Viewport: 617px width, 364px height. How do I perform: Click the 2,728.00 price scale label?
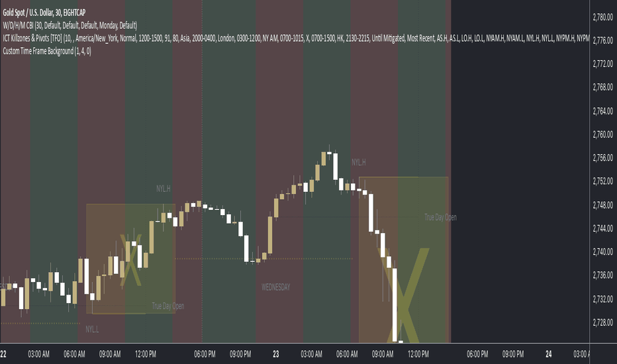click(602, 322)
